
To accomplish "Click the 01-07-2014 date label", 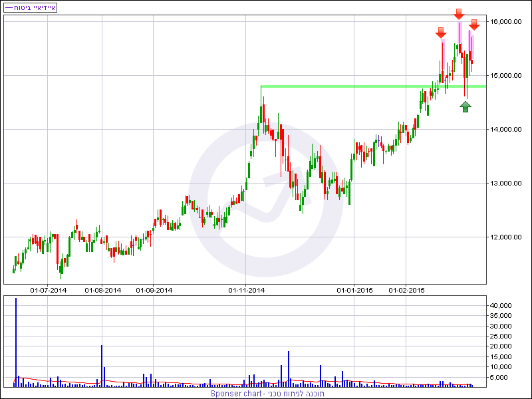I will coord(49,290).
